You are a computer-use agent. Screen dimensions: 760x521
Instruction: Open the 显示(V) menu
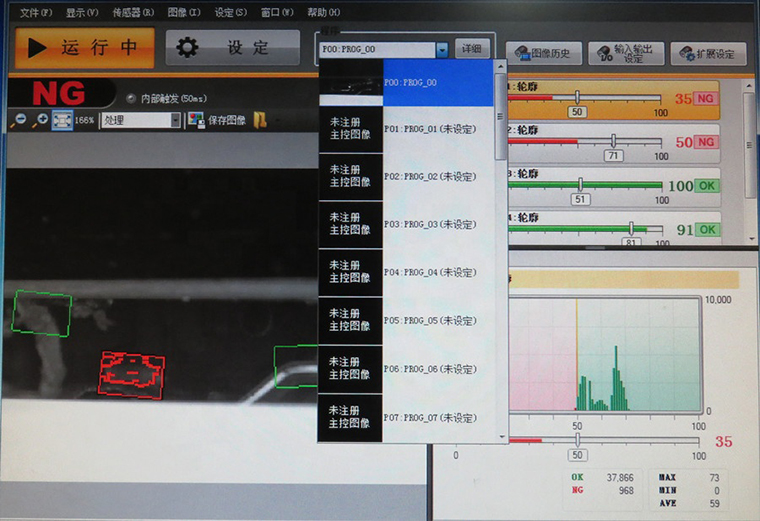pos(82,12)
